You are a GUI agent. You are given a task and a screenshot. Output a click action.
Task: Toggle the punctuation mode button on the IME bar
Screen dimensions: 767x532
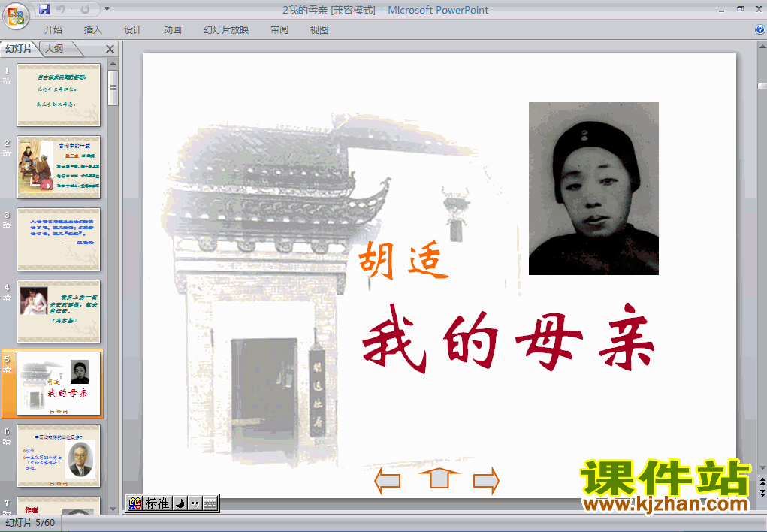(x=195, y=503)
